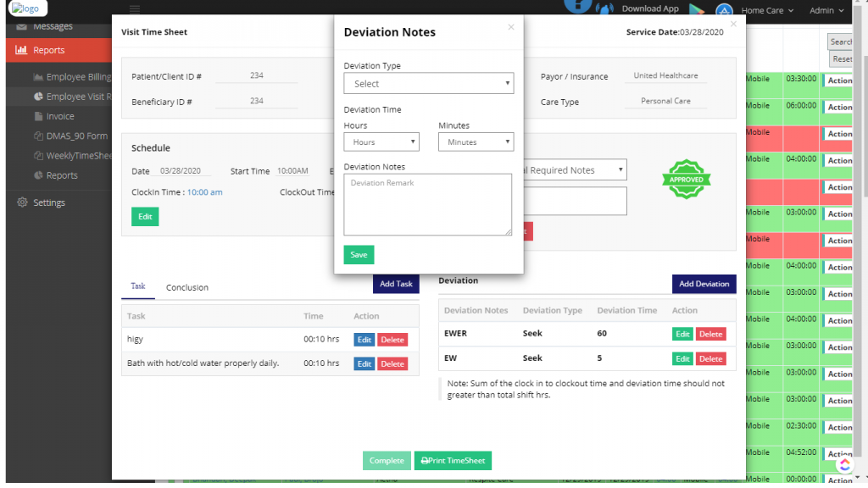The image size is (868, 488).
Task: Click the Deviation Remark text area
Action: coord(428,205)
